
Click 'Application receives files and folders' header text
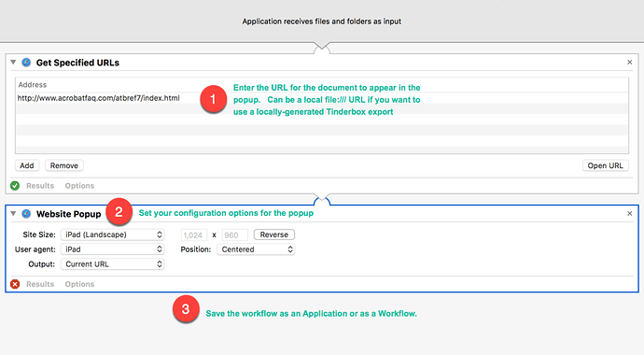pyautogui.click(x=322, y=21)
